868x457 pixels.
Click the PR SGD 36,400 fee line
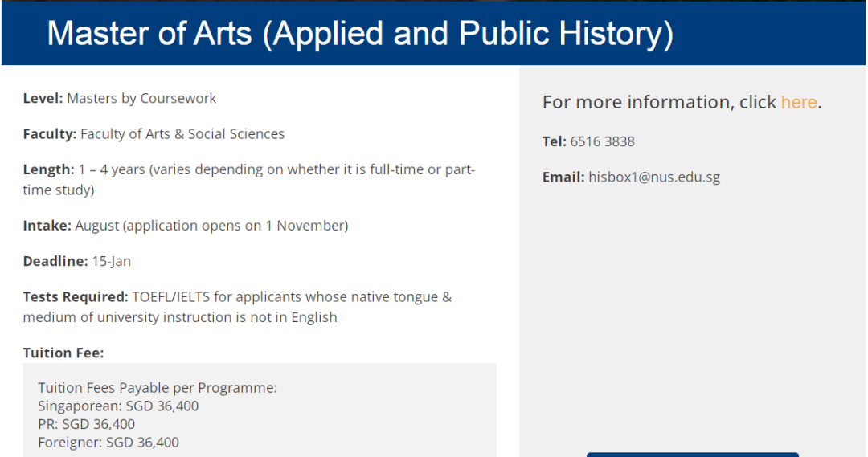86,424
